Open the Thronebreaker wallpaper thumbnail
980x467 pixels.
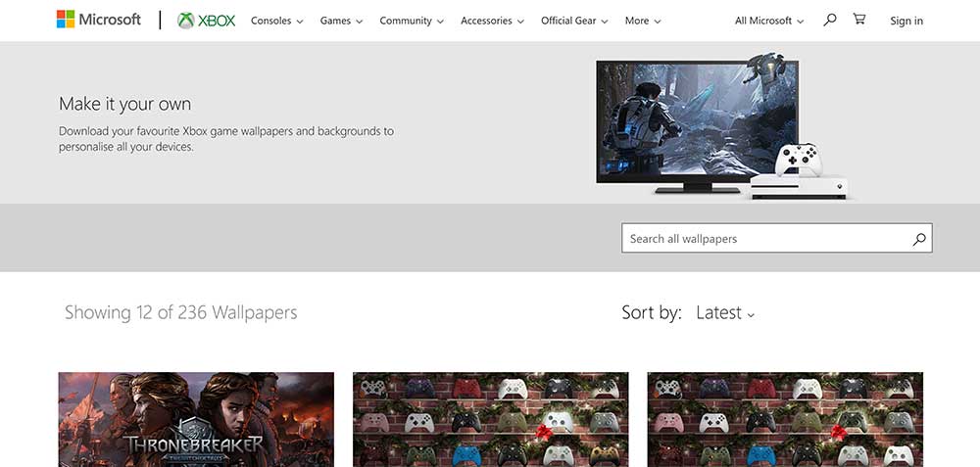coord(196,420)
